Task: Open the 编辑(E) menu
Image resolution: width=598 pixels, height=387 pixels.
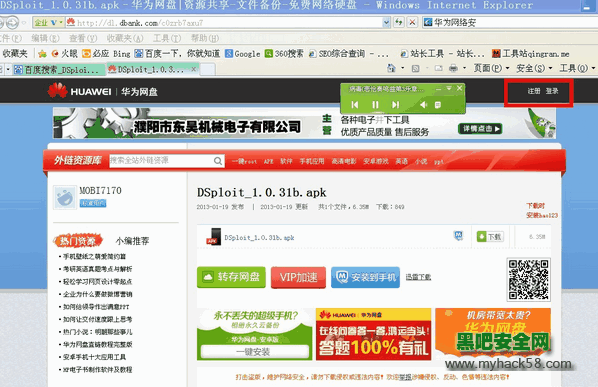Action: [45, 38]
